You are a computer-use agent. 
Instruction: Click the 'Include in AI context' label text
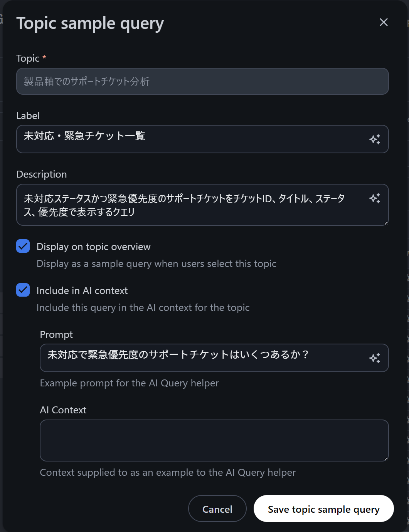click(x=82, y=290)
